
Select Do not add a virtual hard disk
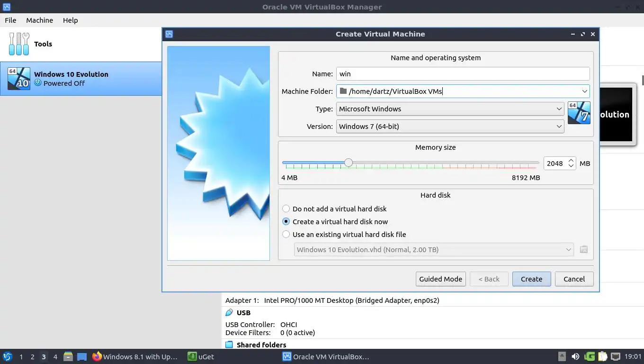click(334, 209)
